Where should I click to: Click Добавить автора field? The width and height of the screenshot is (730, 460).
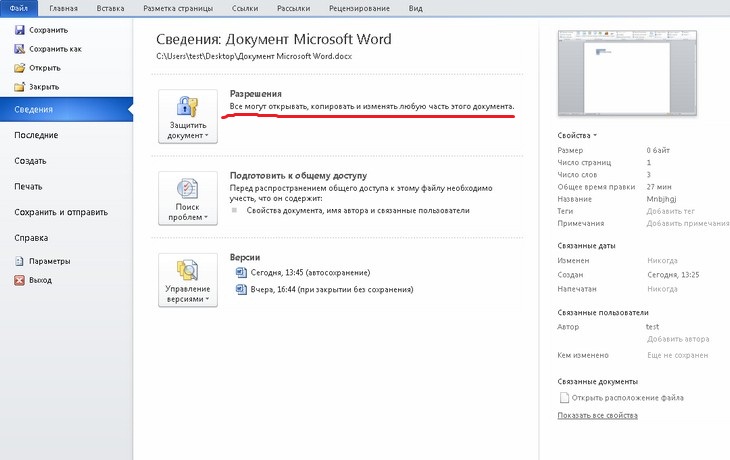pos(678,339)
